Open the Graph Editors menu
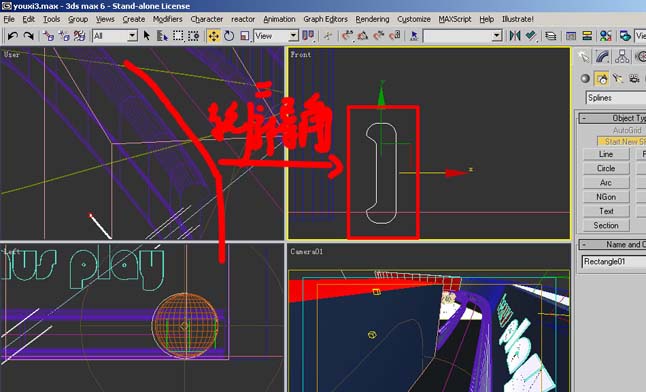Screen dimensions: 646x392 pos(325,19)
